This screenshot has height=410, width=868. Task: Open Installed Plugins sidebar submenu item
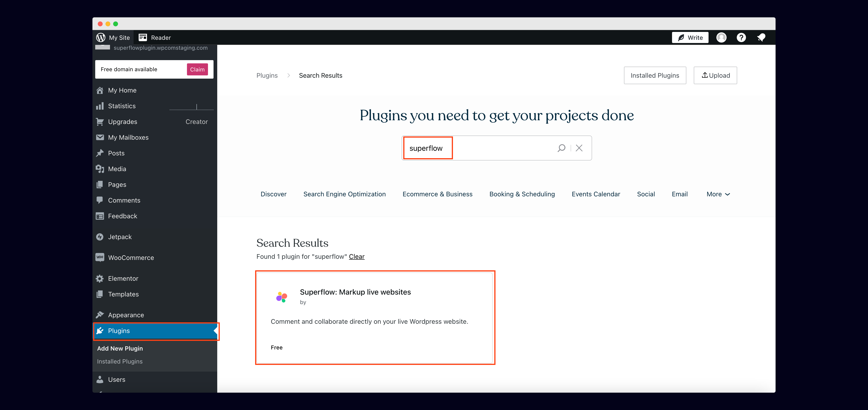coord(120,361)
